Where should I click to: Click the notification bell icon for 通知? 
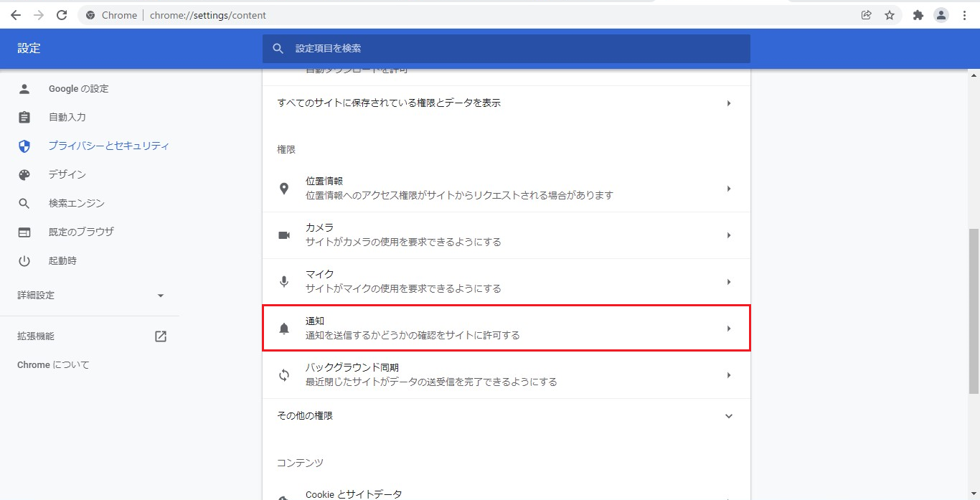coord(284,329)
